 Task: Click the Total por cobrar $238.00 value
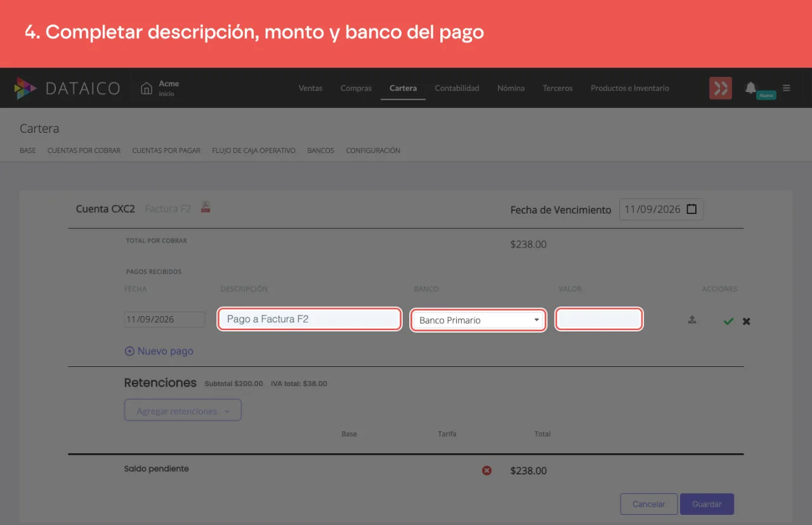tap(528, 244)
